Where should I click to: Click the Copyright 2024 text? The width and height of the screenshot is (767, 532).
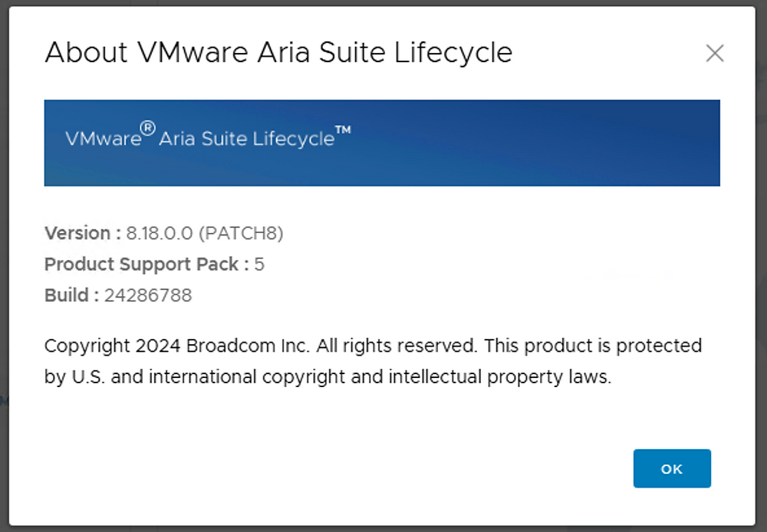coord(113,346)
